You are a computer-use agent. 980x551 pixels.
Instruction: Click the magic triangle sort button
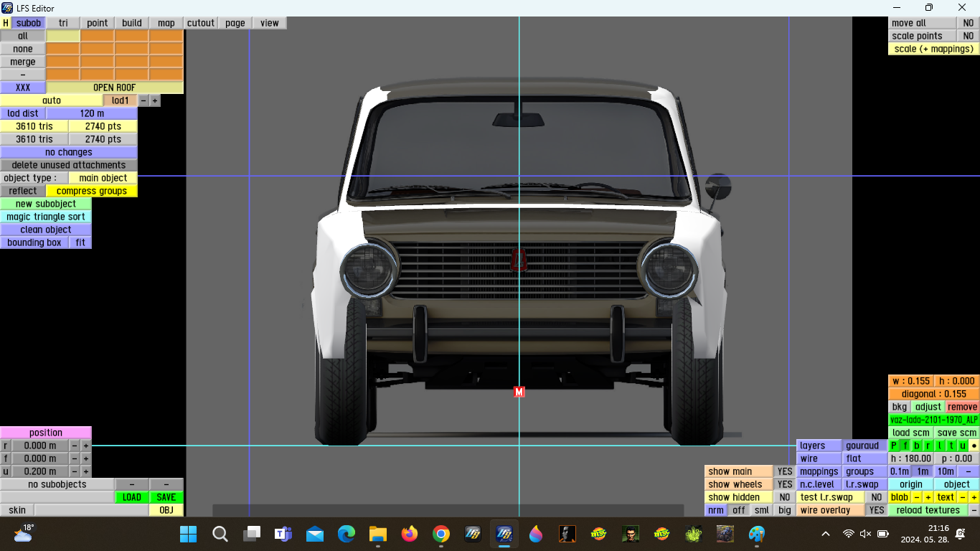click(x=46, y=217)
